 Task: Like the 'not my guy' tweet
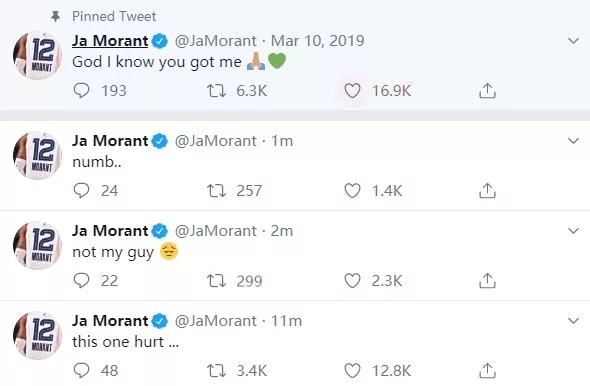pyautogui.click(x=352, y=280)
